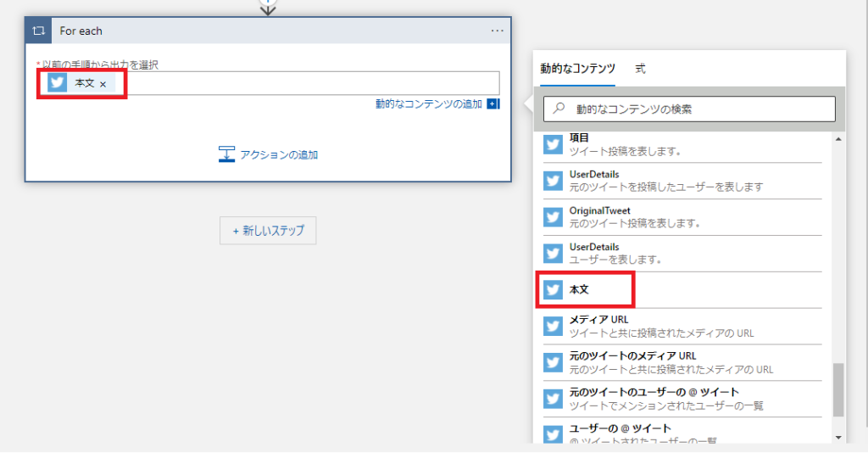Open the For each ellipsis menu

(498, 31)
